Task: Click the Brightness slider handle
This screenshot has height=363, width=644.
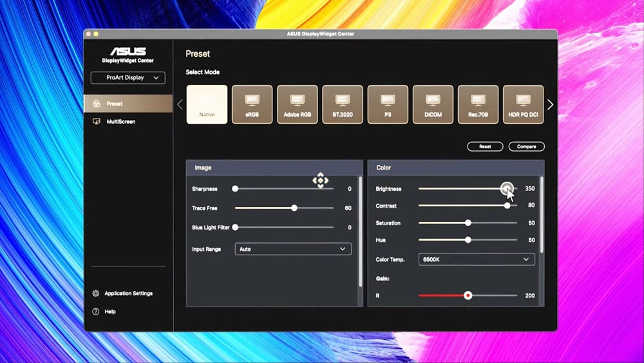Action: pyautogui.click(x=507, y=188)
